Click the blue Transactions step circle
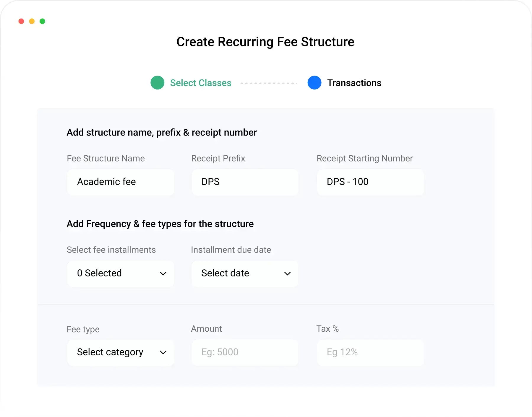The height and width of the screenshot is (417, 532). coord(314,83)
